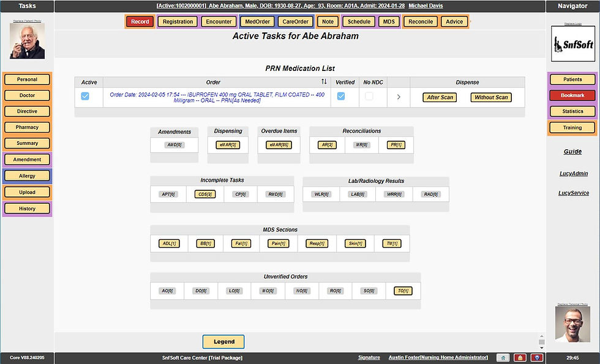Viewport: 600px width, 364px height.
Task: Click the scrollbar down arrow
Action: 541,348
